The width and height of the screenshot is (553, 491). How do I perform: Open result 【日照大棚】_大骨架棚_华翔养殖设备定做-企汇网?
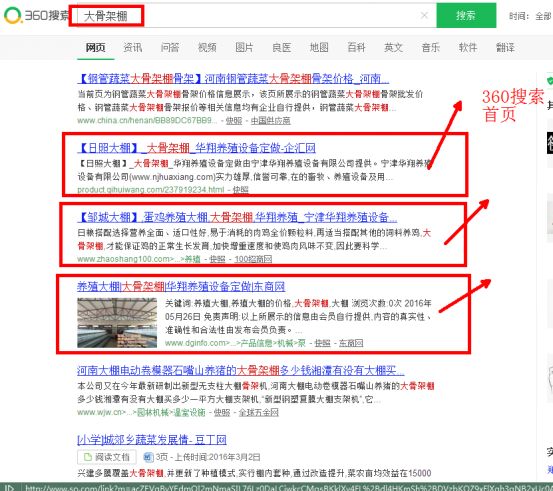click(x=196, y=148)
